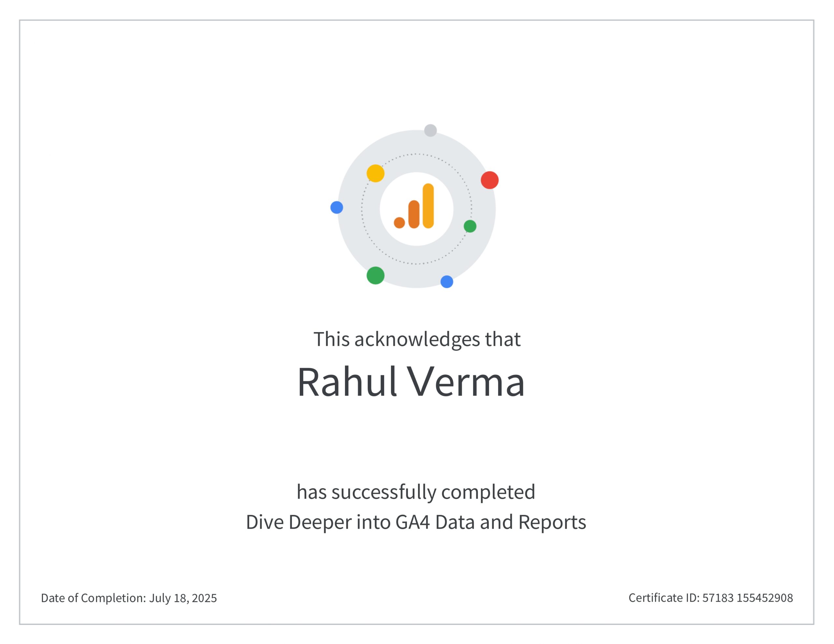This screenshot has height=644, width=834.
Task: Click the yellow dot on the dotted orbit
Action: (375, 173)
